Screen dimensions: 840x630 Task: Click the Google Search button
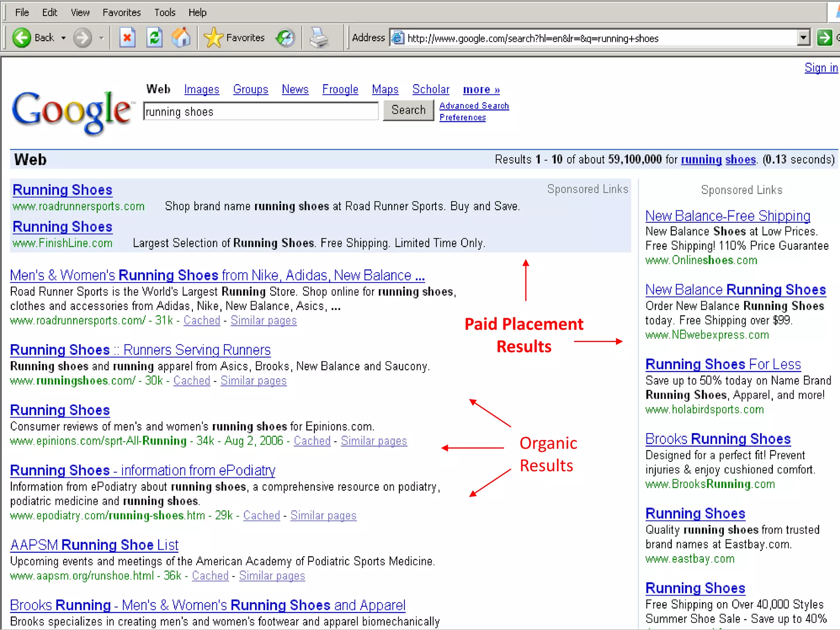pyautogui.click(x=409, y=110)
